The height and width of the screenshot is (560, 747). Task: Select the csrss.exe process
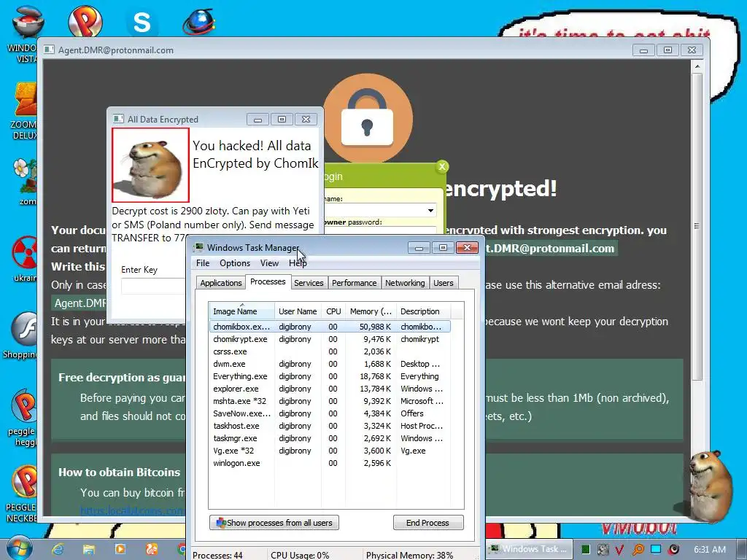point(330,351)
